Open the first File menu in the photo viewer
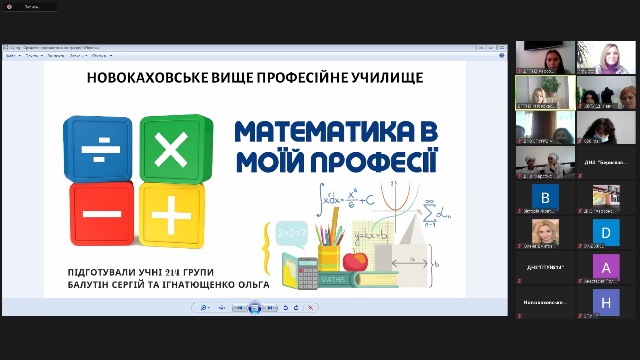640x360 pixels. point(13,56)
